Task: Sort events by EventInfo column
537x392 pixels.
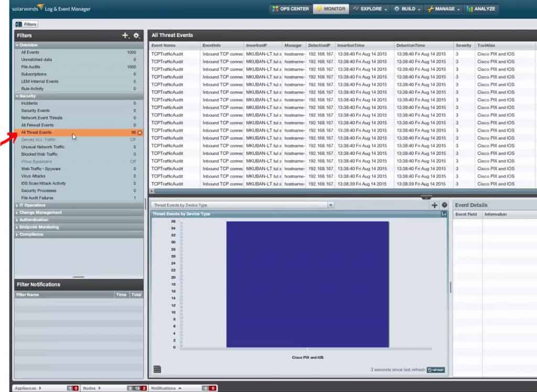Action: coord(222,45)
